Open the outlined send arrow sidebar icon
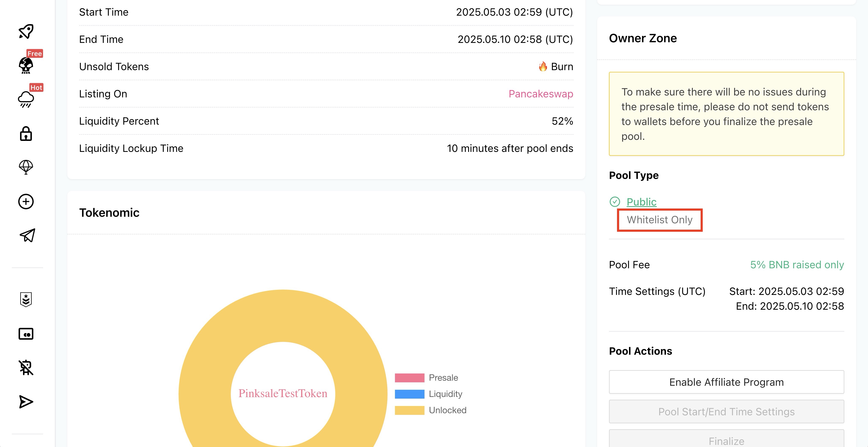 [26, 402]
